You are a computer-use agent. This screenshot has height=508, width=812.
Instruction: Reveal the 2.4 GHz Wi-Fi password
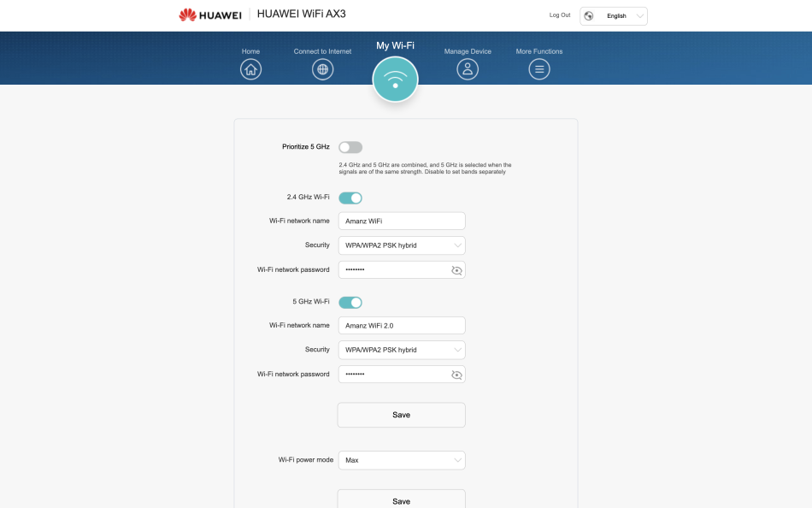[456, 270]
